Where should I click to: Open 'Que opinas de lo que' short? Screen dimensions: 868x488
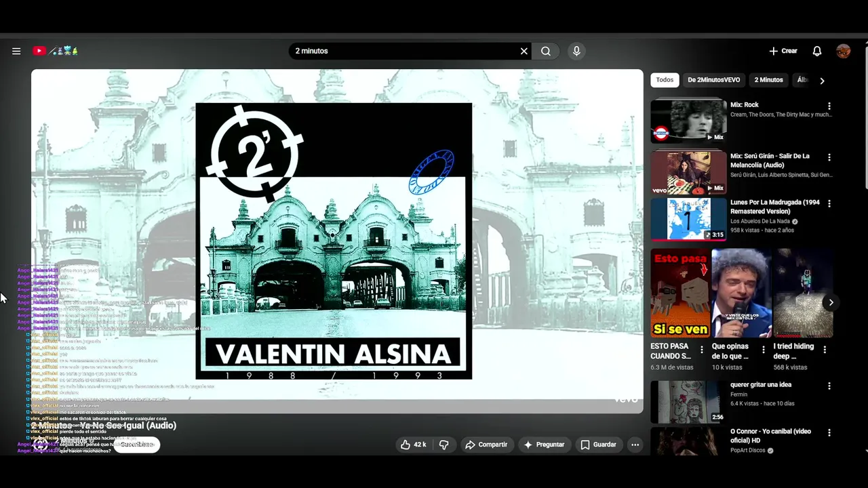tap(741, 293)
